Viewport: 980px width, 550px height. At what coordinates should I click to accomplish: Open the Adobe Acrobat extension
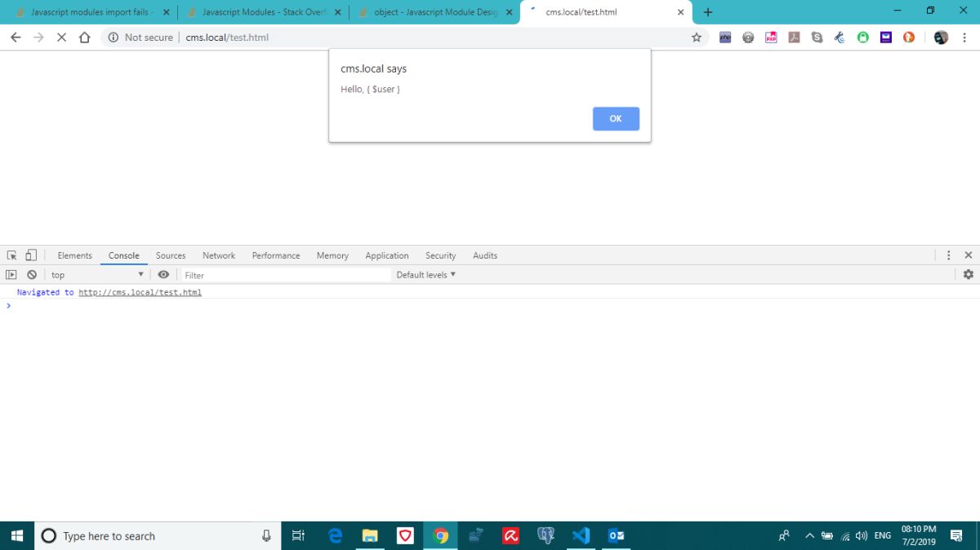point(794,38)
